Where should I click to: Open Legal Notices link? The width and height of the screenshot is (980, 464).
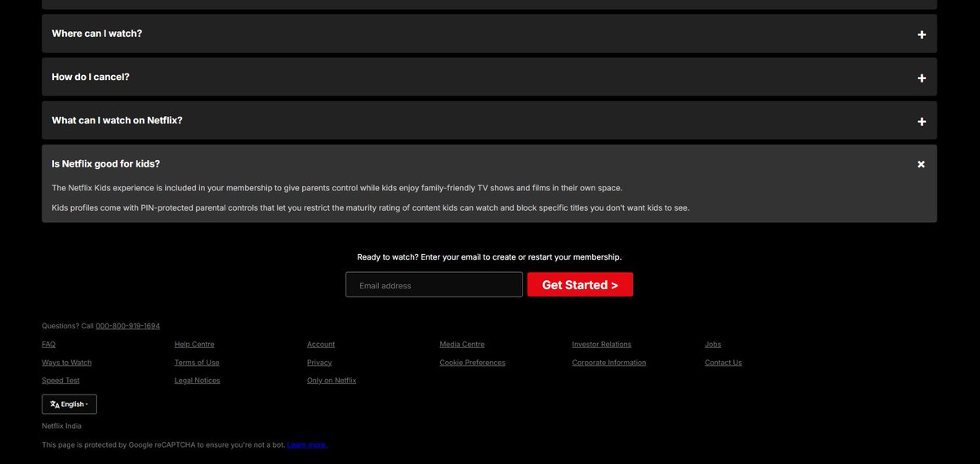tap(197, 381)
